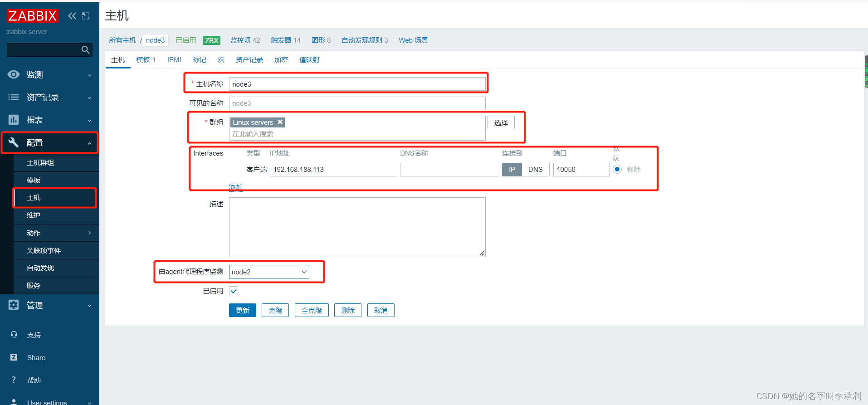The width and height of the screenshot is (868, 405).
Task: Toggle the 已启用 enabled checkbox
Action: [234, 291]
